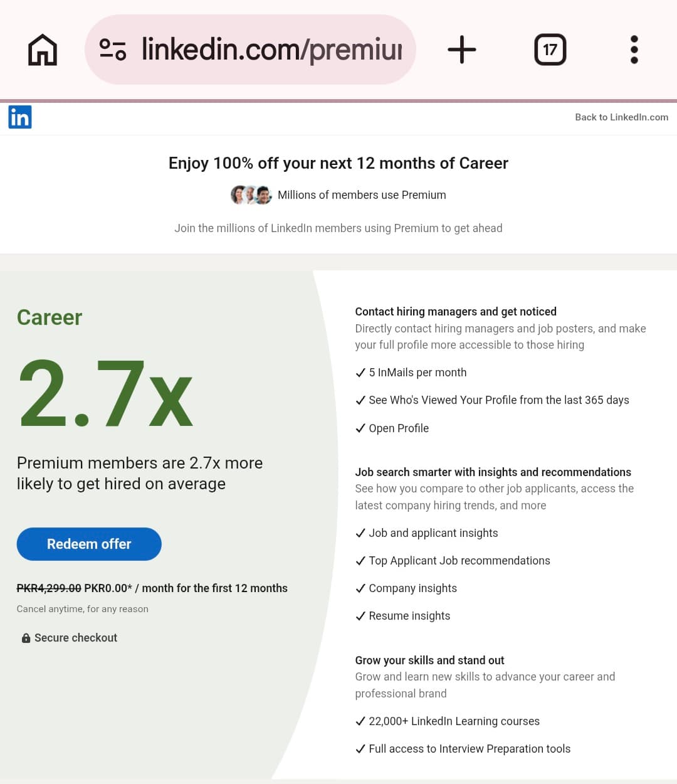Click the member avatars thumbnail group
This screenshot has height=784, width=677.
[x=251, y=194]
